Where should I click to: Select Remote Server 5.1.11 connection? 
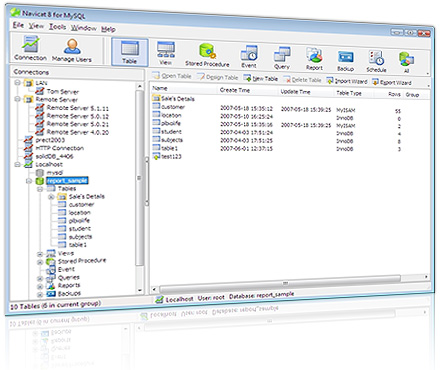click(x=77, y=108)
